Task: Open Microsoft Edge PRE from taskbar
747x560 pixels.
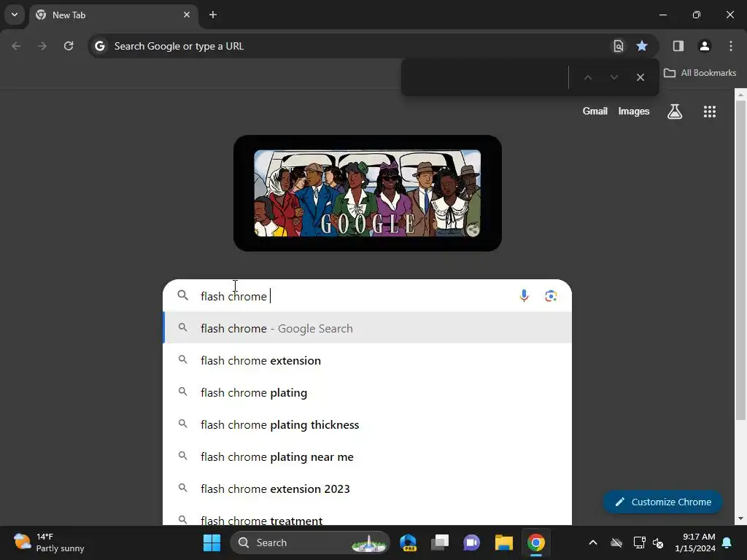Action: (409, 542)
